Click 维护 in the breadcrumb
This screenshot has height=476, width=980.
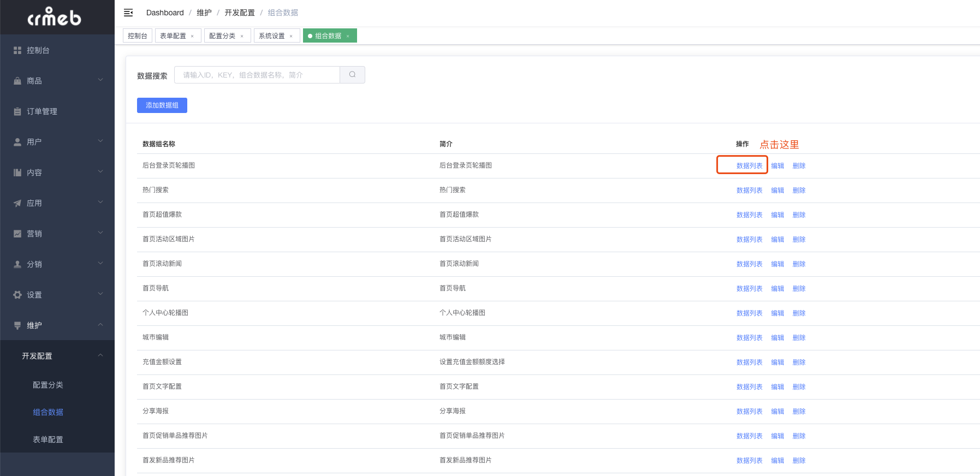tap(204, 13)
